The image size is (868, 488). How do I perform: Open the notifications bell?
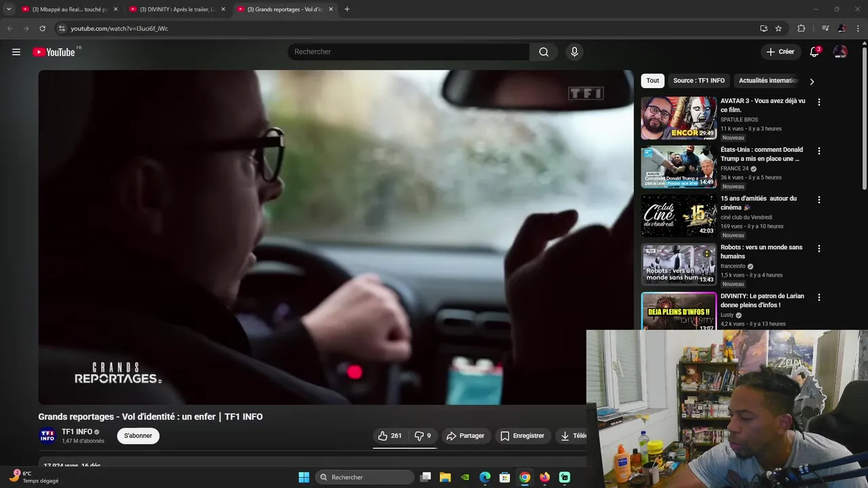(x=814, y=52)
